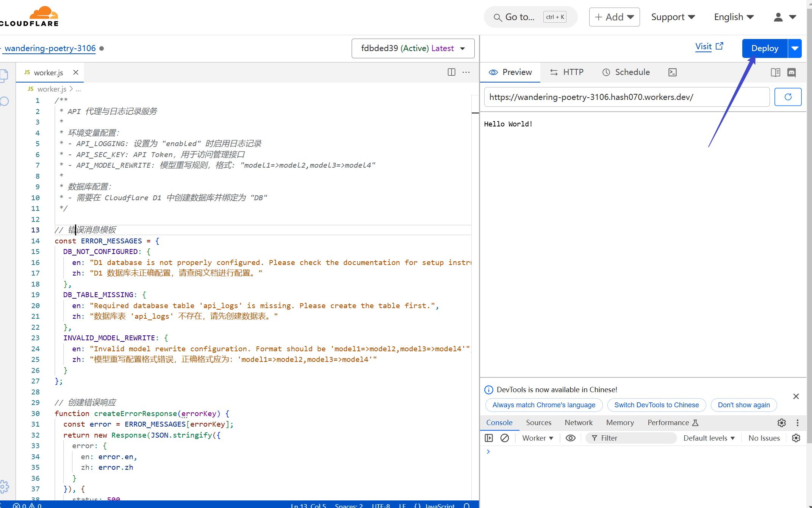Click the unsaved-changes dot beside worker name
Screen dimensions: 812x508
coord(102,48)
